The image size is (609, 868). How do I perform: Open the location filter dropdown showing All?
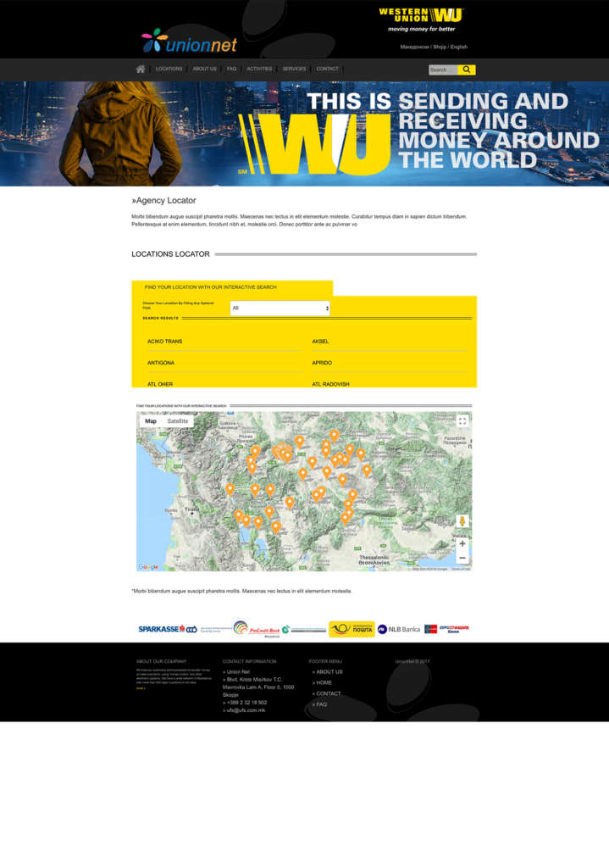pyautogui.click(x=280, y=309)
